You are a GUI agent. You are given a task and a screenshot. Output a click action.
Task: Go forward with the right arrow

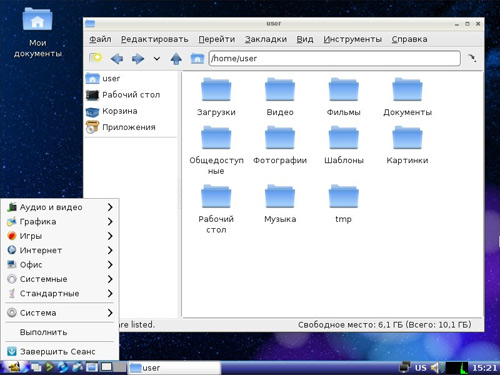(138, 59)
